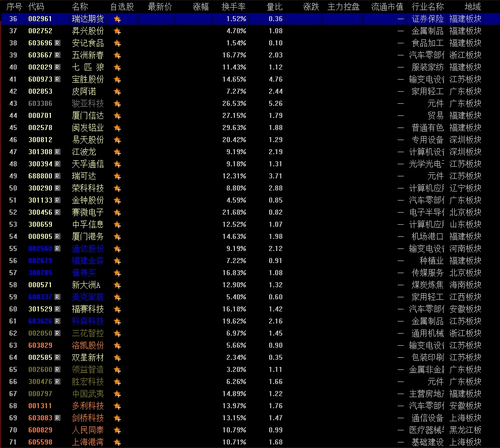Sort by 流通市值 column header

coord(387,7)
